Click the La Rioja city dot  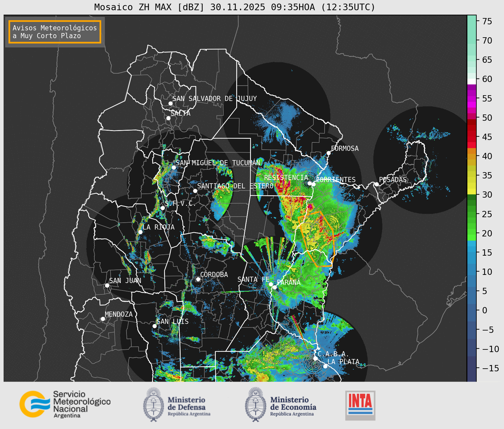coord(140,232)
